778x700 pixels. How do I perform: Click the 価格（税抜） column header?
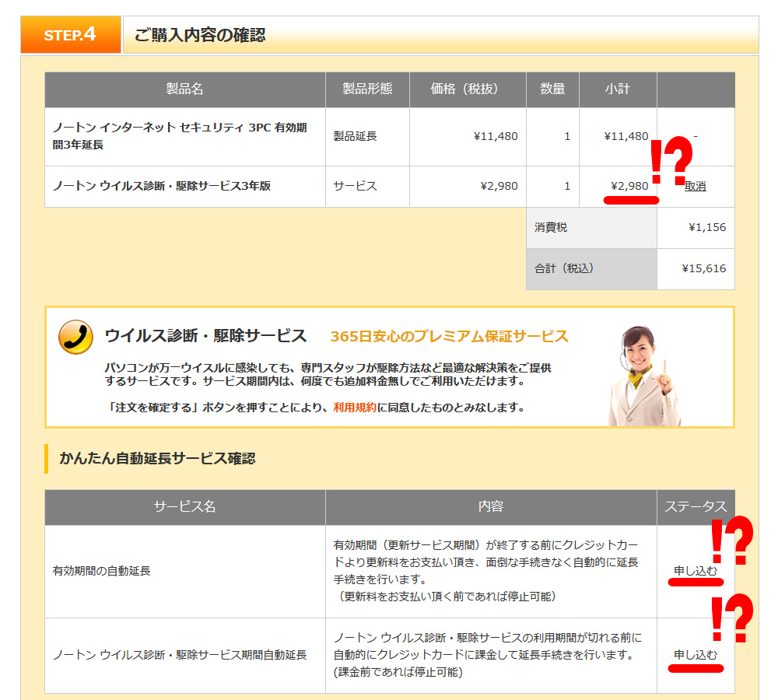click(467, 89)
